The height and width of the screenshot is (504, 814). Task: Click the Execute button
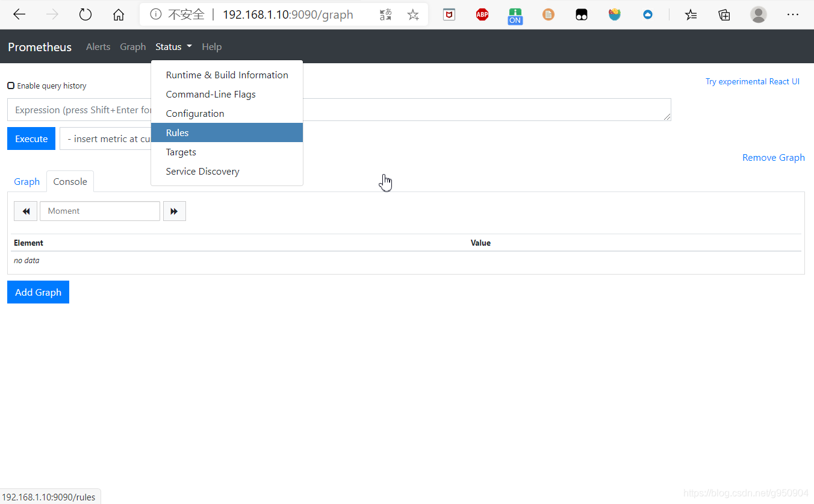coord(31,138)
